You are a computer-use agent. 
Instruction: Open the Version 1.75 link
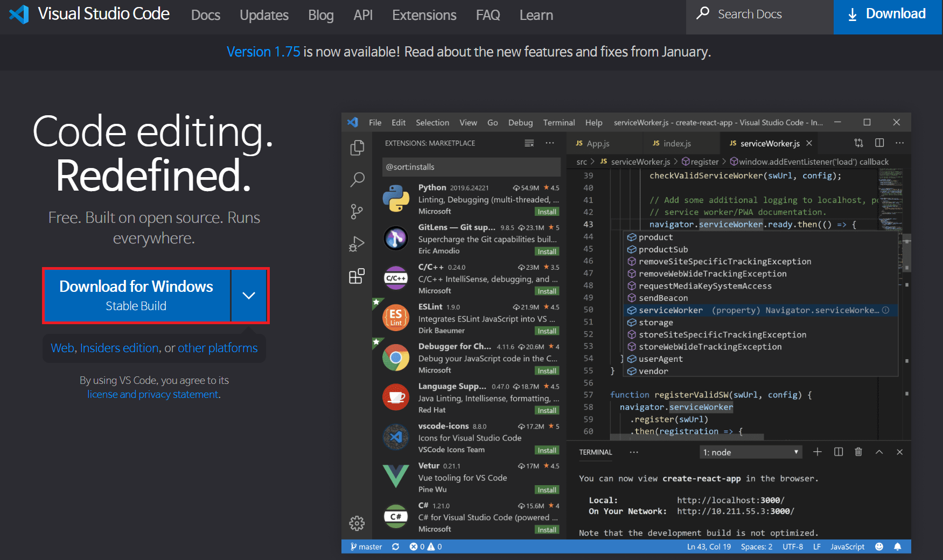tap(263, 52)
